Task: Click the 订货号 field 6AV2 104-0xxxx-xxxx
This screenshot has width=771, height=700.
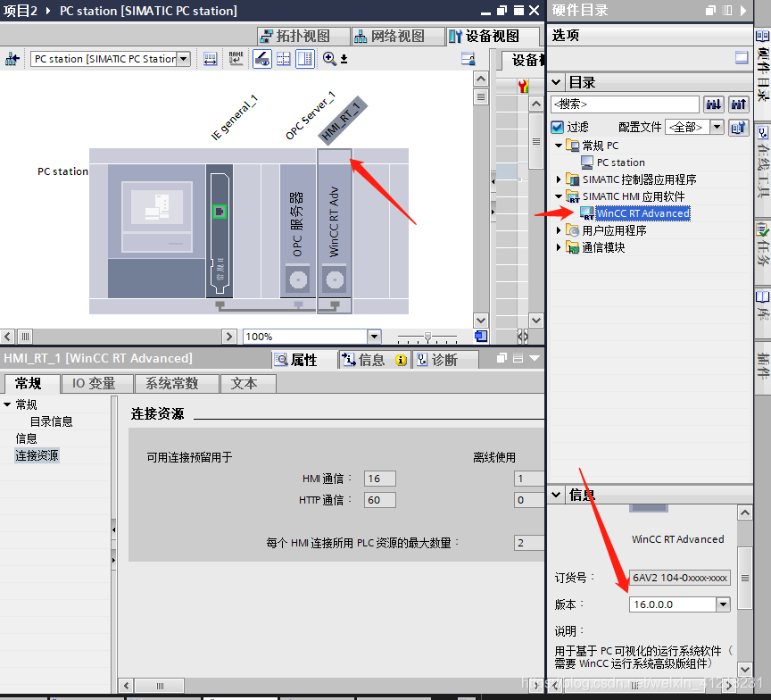Action: (680, 578)
